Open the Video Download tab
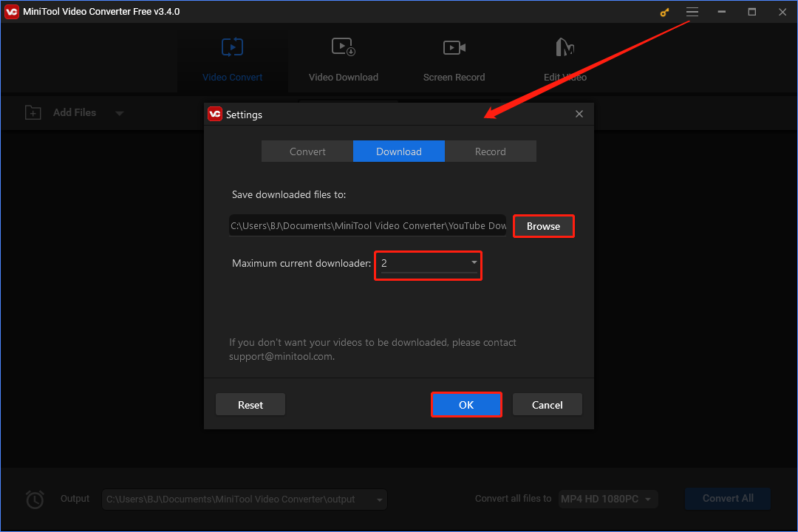This screenshot has height=532, width=798. 344,61
